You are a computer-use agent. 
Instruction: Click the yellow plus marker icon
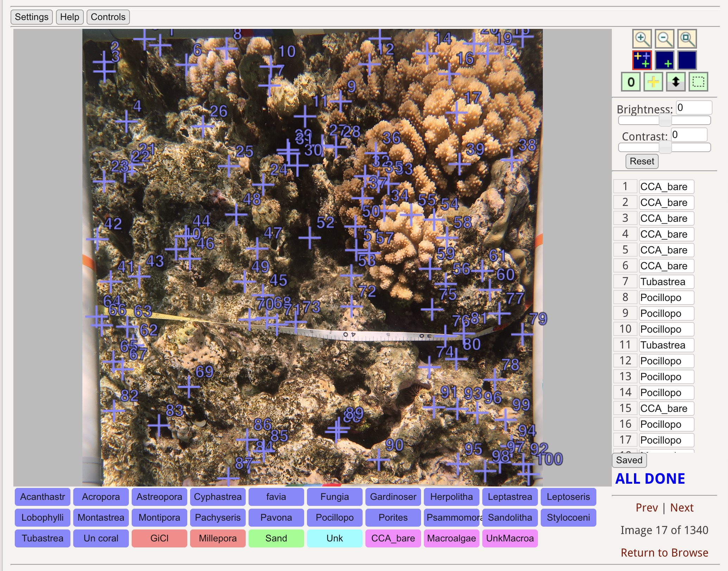tap(653, 82)
